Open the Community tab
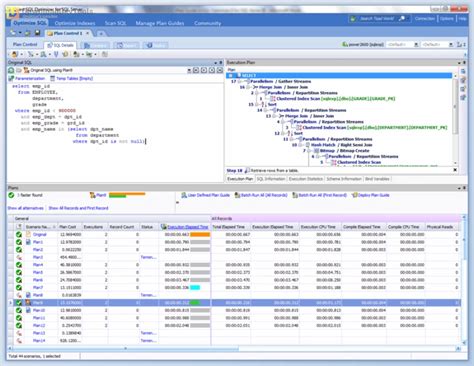Screen dimensions: 474x366 [207, 23]
